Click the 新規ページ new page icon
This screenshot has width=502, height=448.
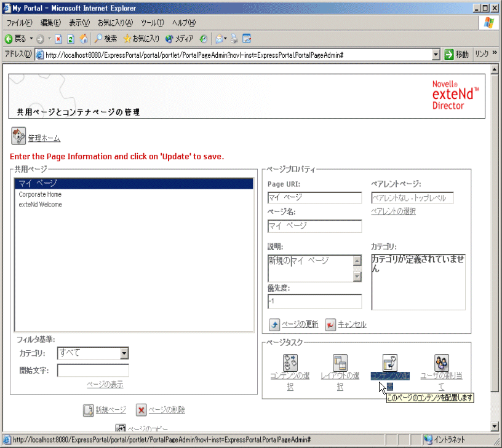(x=89, y=410)
